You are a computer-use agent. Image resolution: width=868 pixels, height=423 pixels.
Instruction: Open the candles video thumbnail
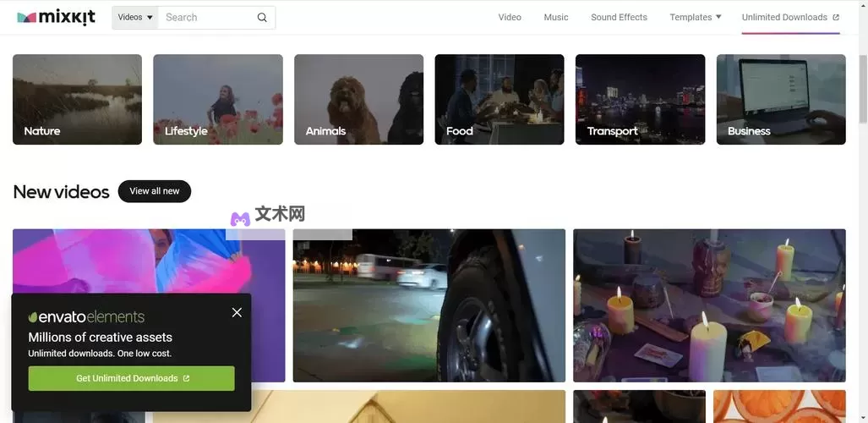[x=709, y=305]
